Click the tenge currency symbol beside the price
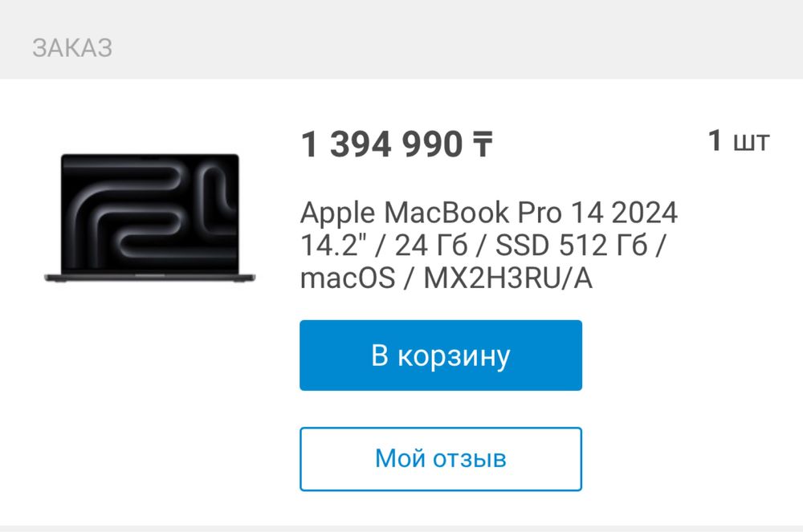The height and width of the screenshot is (532, 803). tap(483, 144)
